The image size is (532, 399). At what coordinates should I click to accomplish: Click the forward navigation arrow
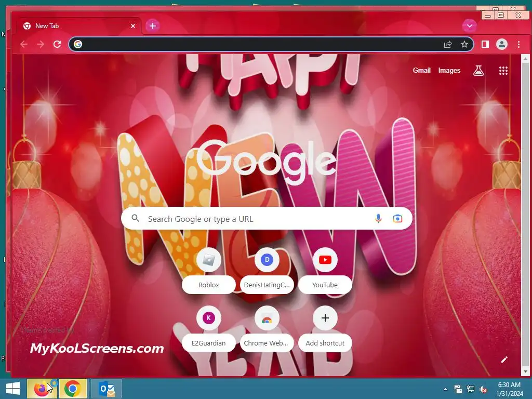click(x=41, y=44)
